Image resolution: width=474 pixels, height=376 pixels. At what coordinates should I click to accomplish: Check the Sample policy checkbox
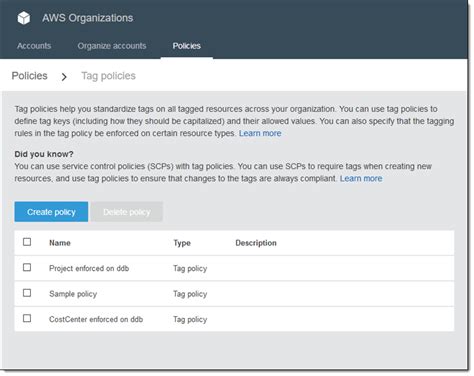pyautogui.click(x=27, y=293)
